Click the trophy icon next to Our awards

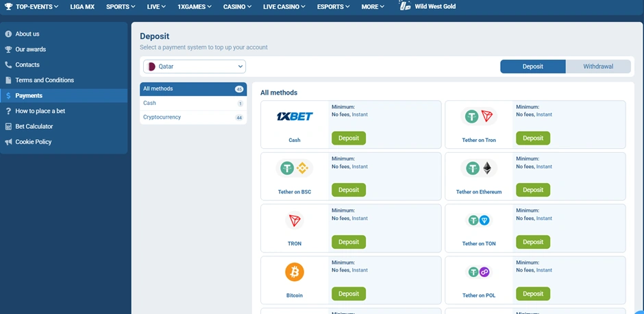8,49
